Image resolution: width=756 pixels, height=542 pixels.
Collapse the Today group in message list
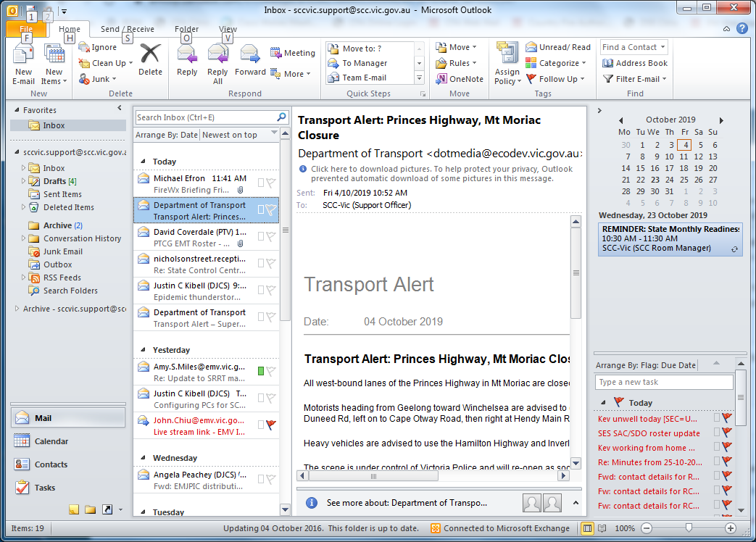143,162
